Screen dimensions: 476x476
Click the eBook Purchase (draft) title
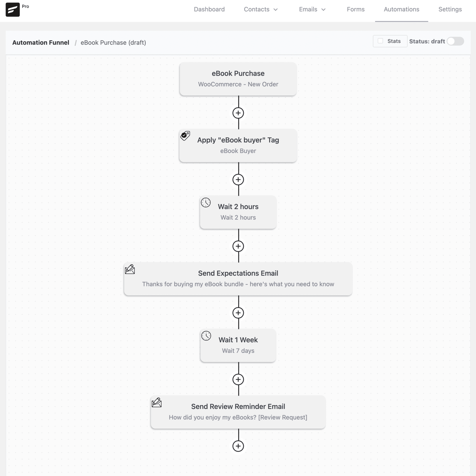point(113,42)
